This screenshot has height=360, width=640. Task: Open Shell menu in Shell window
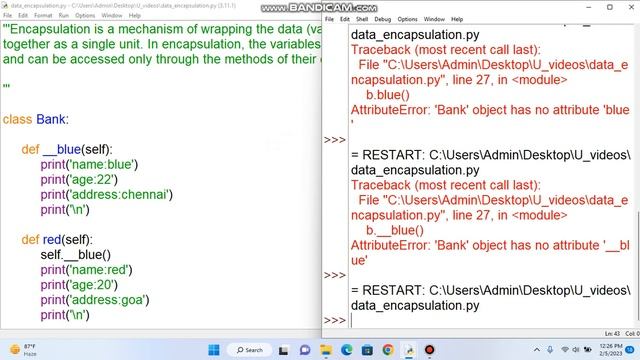coord(362,19)
